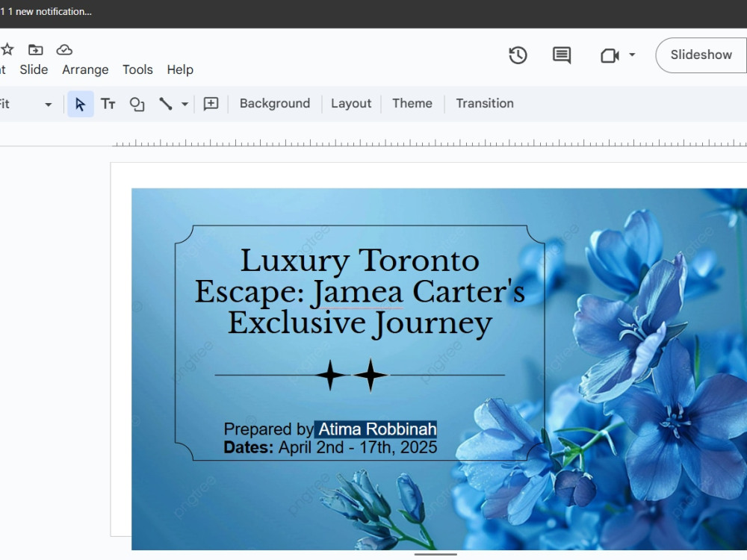Select the Shape tool
The image size is (747, 560).
137,104
